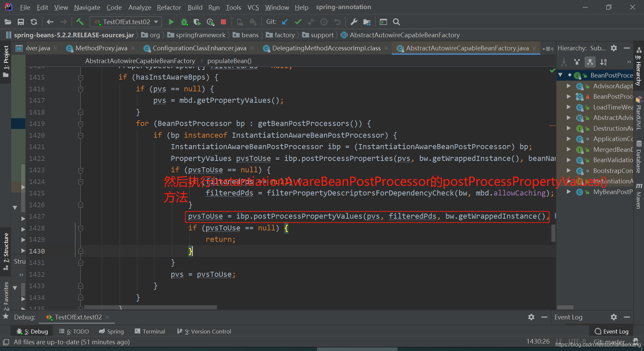644x351 pixels.
Task: Switch to MethodProxy.java tab
Action: coord(101,48)
